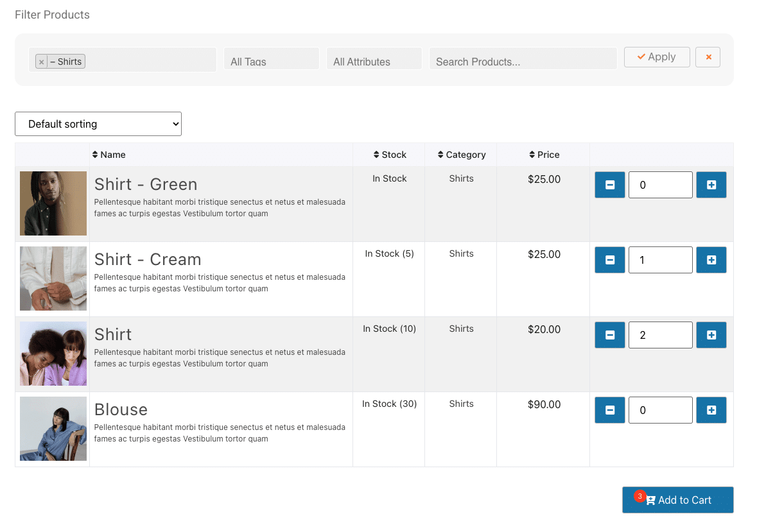Viewport: 757px width, 532px height.
Task: Click the Search Products field
Action: [x=523, y=61]
